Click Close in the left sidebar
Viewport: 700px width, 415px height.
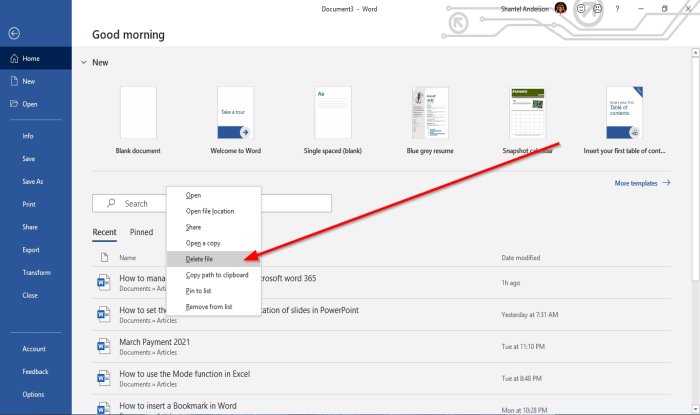pos(30,295)
